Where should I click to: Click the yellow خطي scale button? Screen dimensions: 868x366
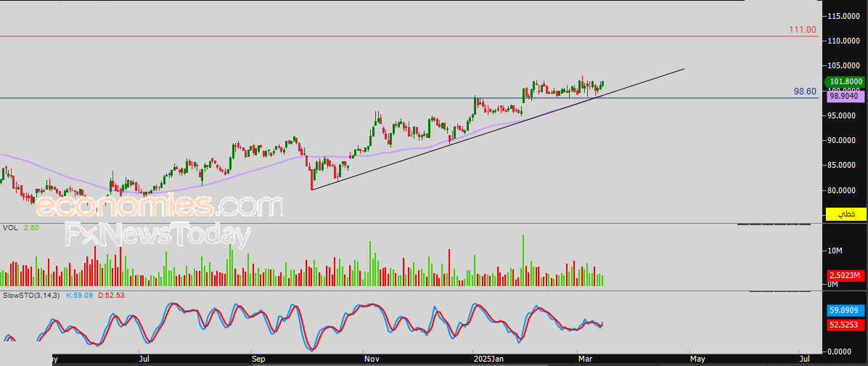pos(846,213)
